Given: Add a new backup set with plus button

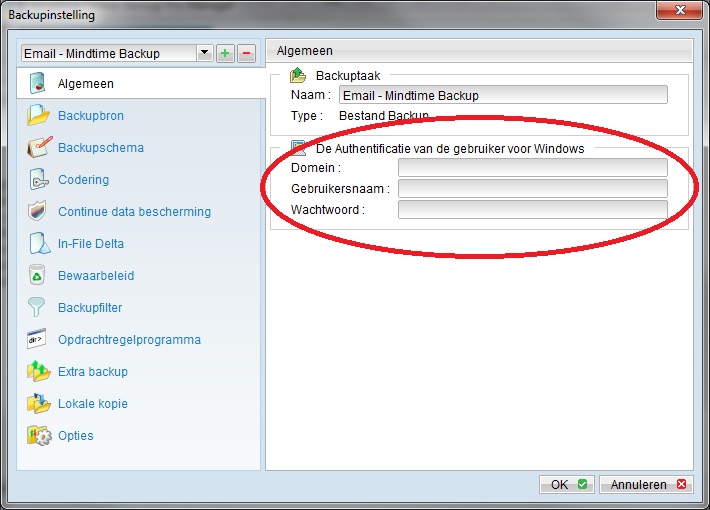Looking at the screenshot, I should [225, 53].
